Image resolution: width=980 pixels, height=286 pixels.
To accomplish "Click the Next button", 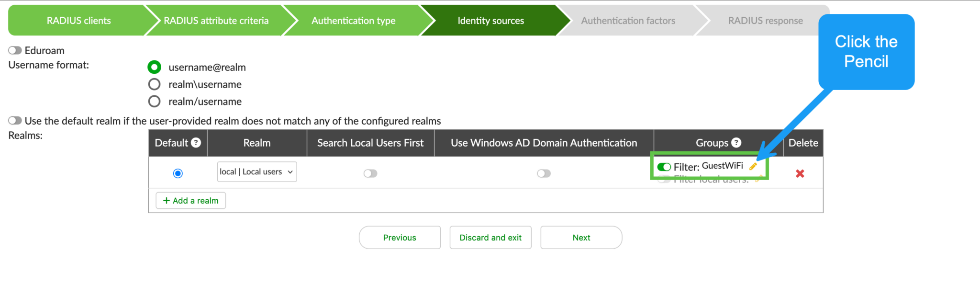I will (581, 238).
